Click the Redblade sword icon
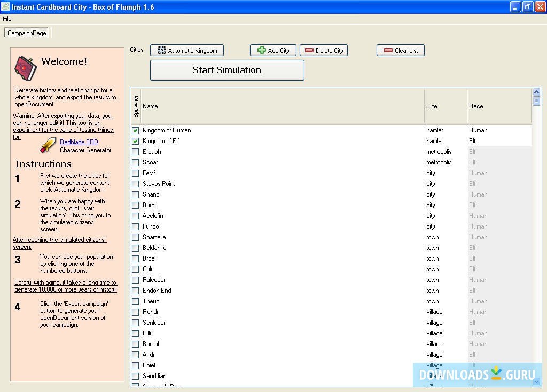The width and height of the screenshot is (547, 392). 48,145
